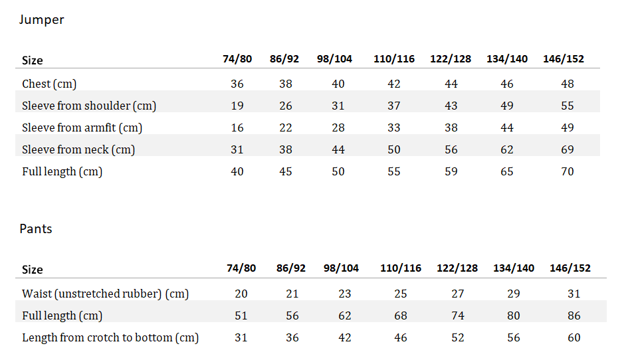Screen dimensions: 628x364
Task: Select chest value 48 for size 146/152
Action: [x=567, y=84]
